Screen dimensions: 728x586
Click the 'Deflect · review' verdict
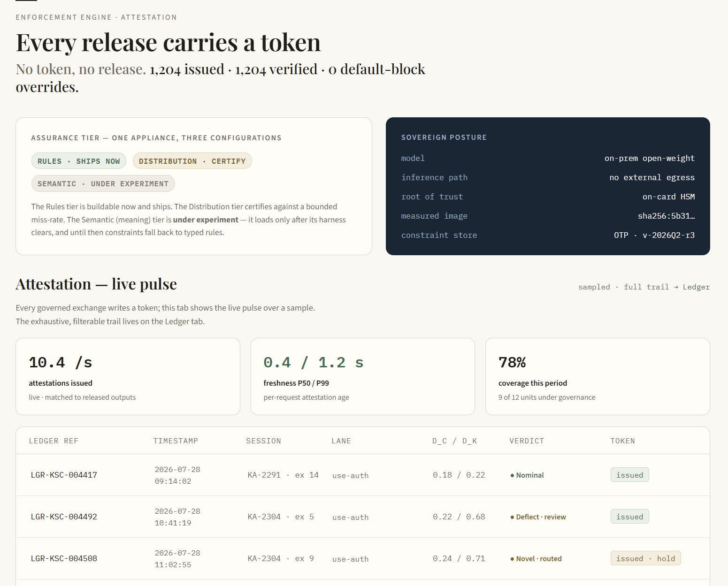(x=538, y=517)
